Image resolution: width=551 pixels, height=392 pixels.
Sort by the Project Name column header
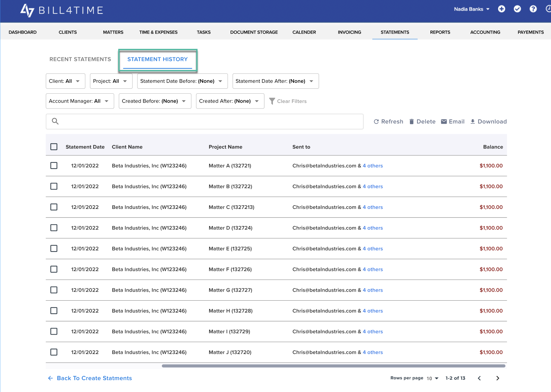(x=225, y=147)
